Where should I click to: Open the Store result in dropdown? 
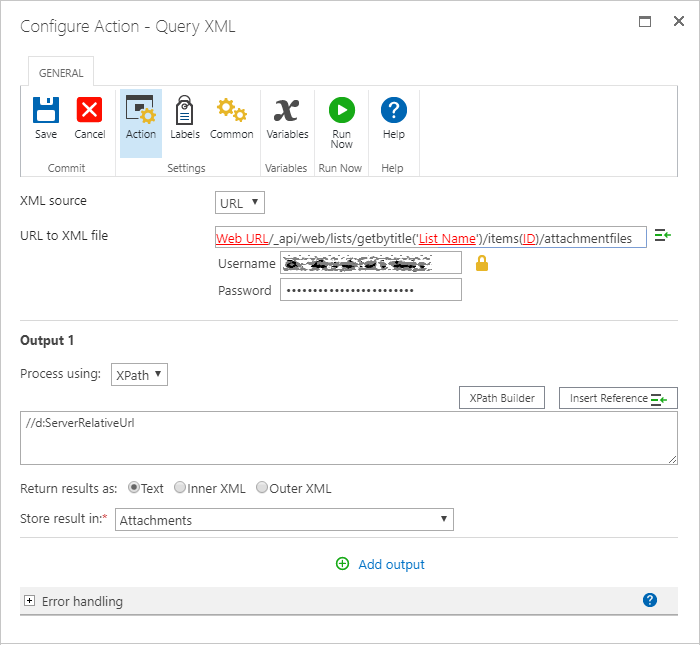point(284,520)
